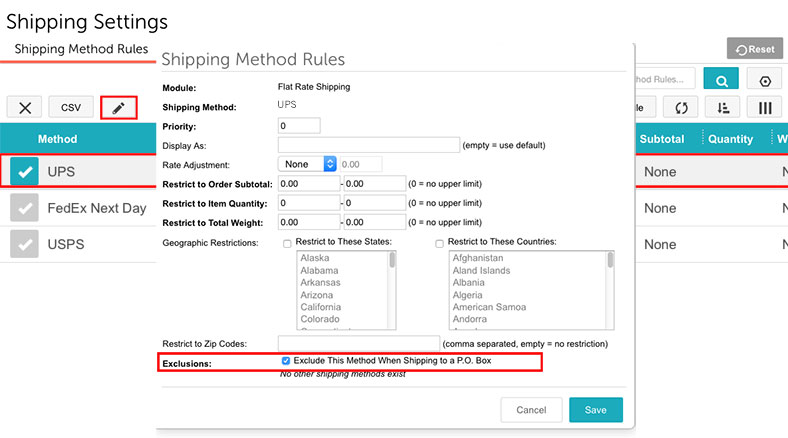Viewport: 788px width, 438px height.
Task: Sort by the Quantity column header
Action: point(730,139)
